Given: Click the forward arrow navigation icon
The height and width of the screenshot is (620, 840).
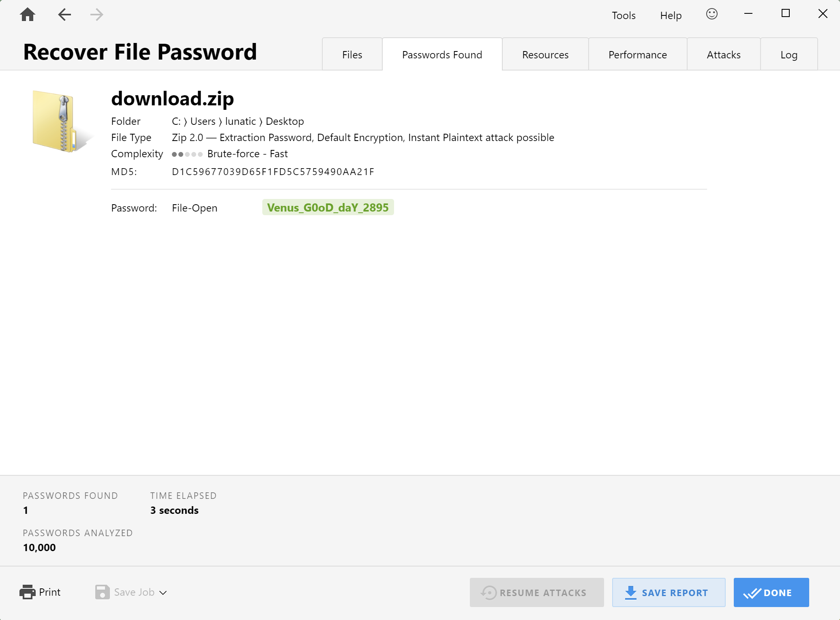Looking at the screenshot, I should [97, 15].
